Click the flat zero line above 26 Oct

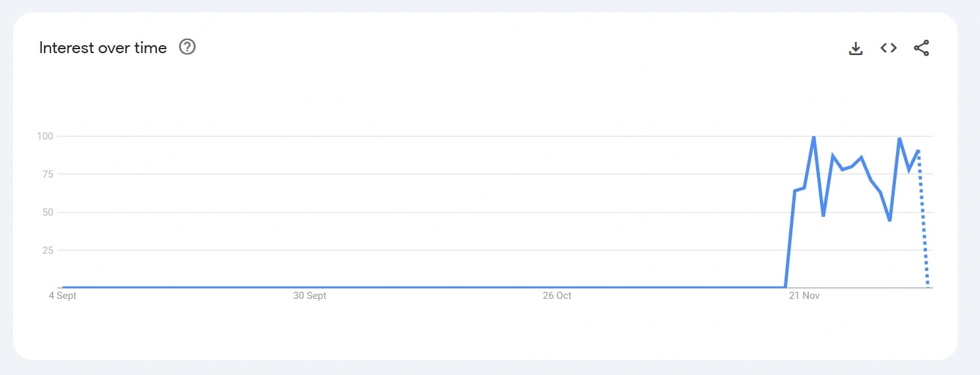click(557, 287)
